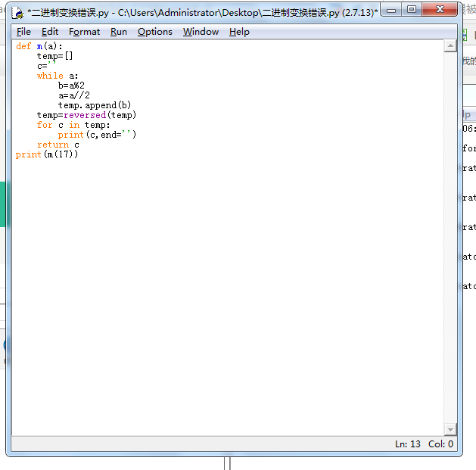Viewport: 476px width, 470px height.
Task: Open the Edit menu
Action: (x=50, y=32)
